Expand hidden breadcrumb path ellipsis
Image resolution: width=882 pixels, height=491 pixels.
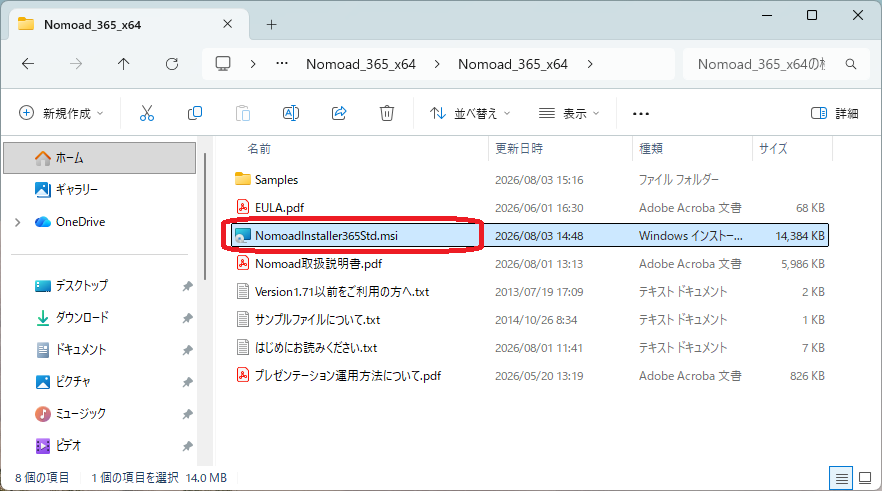pyautogui.click(x=282, y=64)
